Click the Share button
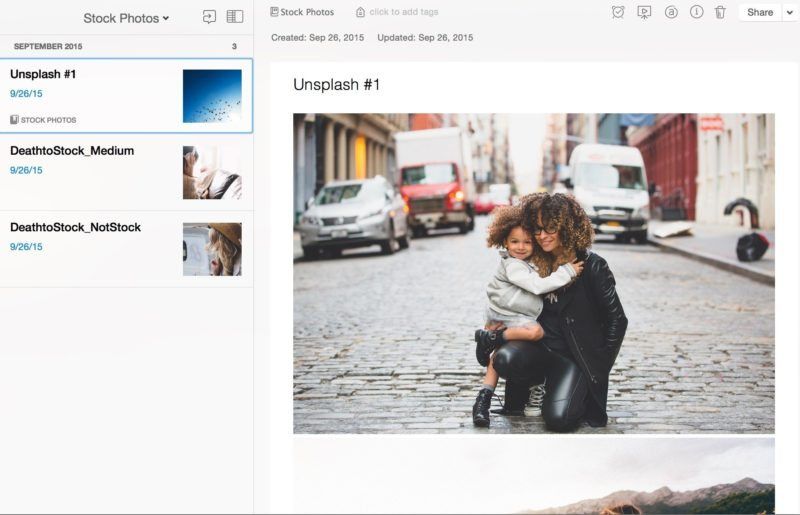This screenshot has width=800, height=515. pyautogui.click(x=760, y=12)
